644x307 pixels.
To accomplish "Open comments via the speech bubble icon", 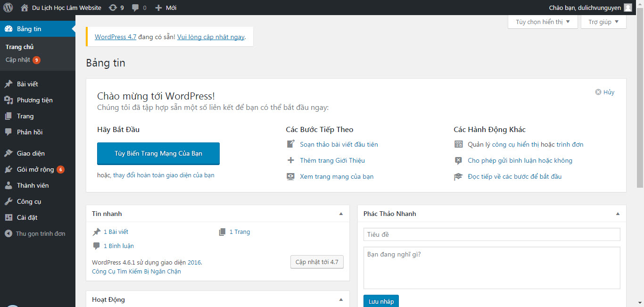I will tap(135, 7).
